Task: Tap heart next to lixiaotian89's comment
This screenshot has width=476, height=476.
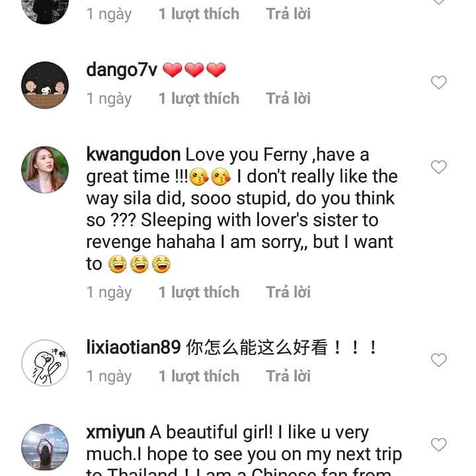Action: (x=438, y=360)
